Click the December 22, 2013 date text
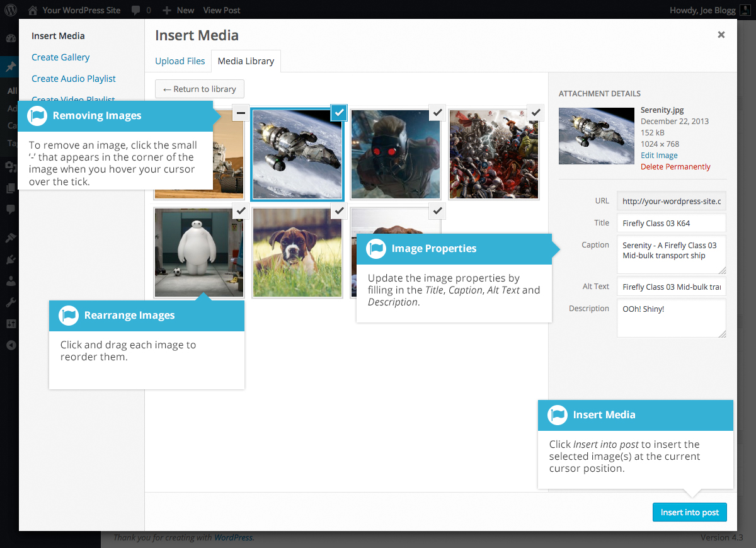Screen dimensions: 756x548 tap(674, 122)
